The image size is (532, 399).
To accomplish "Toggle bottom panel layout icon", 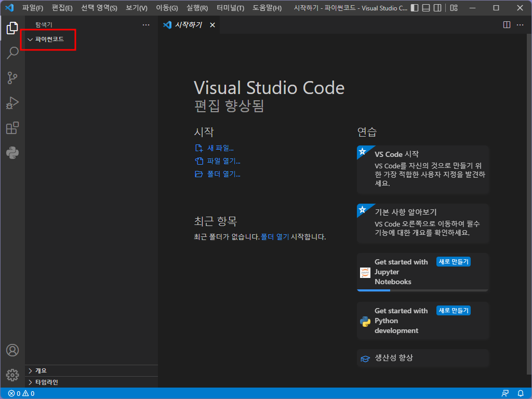I will click(426, 8).
